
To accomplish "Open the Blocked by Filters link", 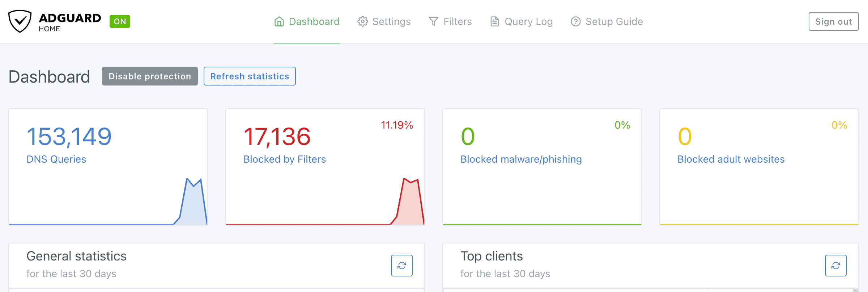I will point(285,159).
